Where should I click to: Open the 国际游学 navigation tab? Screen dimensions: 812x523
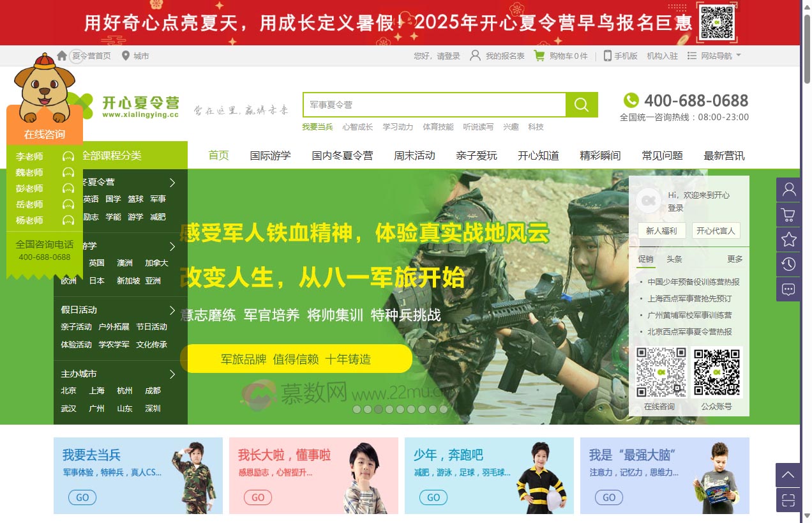[269, 155]
